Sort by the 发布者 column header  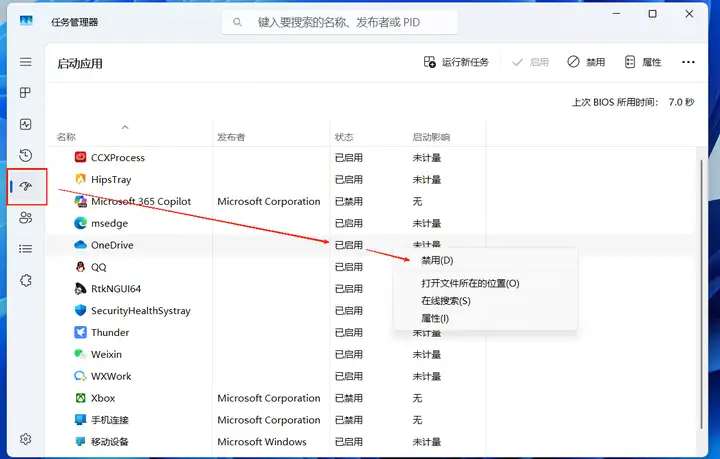(231, 137)
